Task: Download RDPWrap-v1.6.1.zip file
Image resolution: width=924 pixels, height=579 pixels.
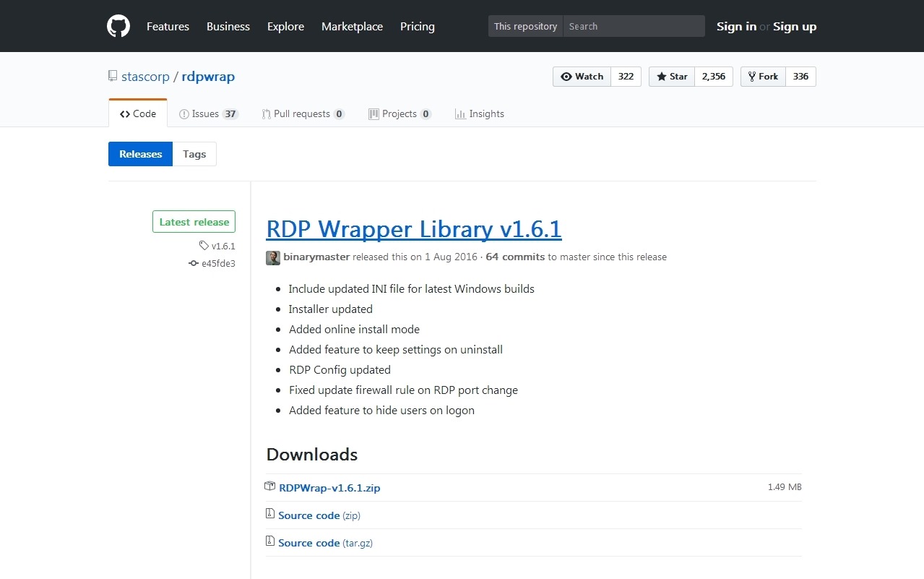Action: click(329, 488)
